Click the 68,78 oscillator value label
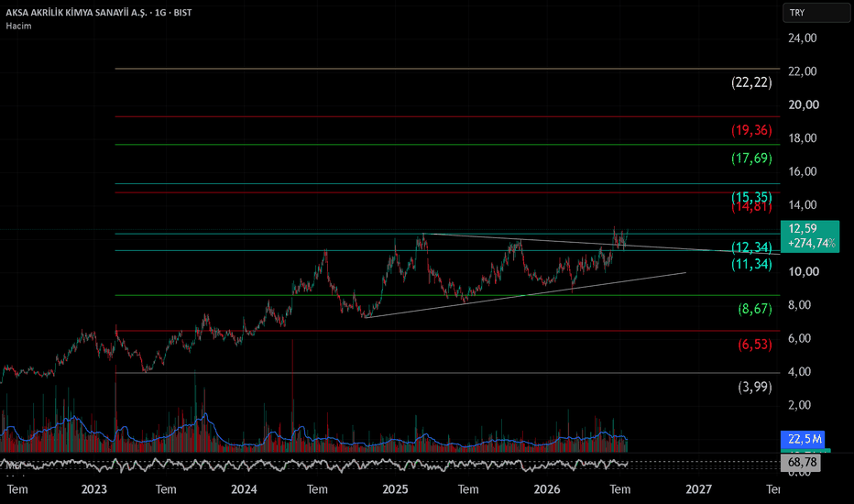This screenshot has height=504, width=854. point(800,463)
